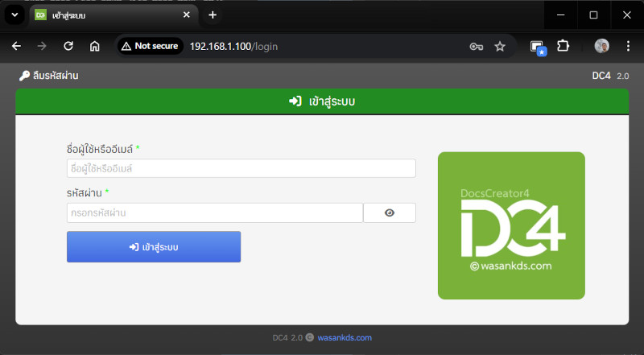Click the blue เข้าสู่ระบบ login button
Viewport: 644px width, 355px height.
click(154, 247)
